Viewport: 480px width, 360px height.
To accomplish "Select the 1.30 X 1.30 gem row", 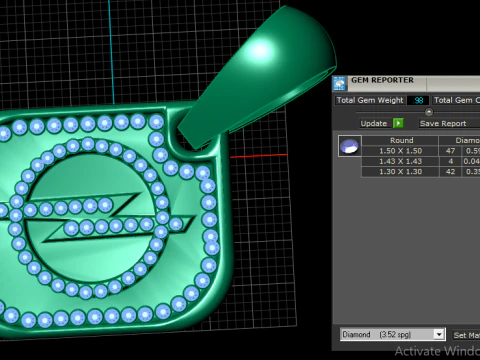I will pos(421,172).
